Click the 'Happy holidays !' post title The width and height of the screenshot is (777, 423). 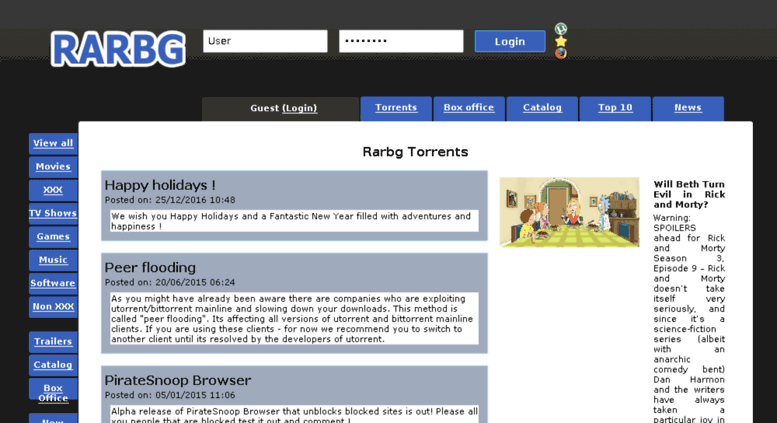[160, 185]
